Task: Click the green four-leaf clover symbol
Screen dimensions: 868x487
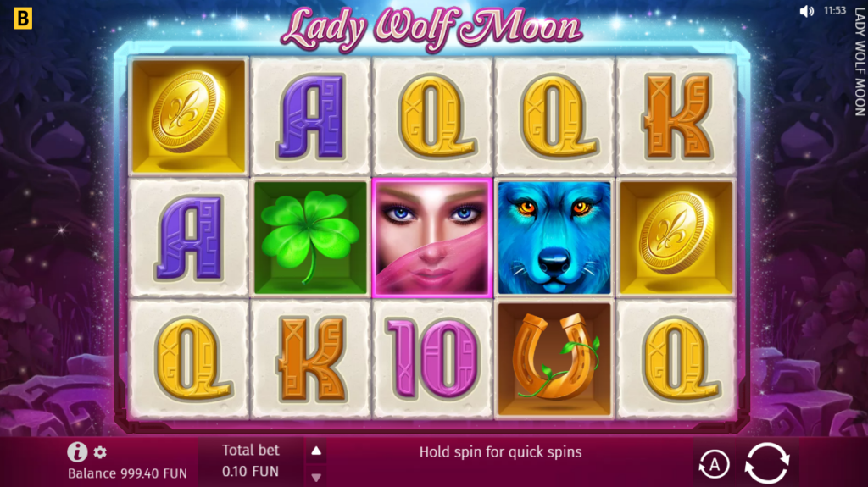Action: tap(310, 237)
